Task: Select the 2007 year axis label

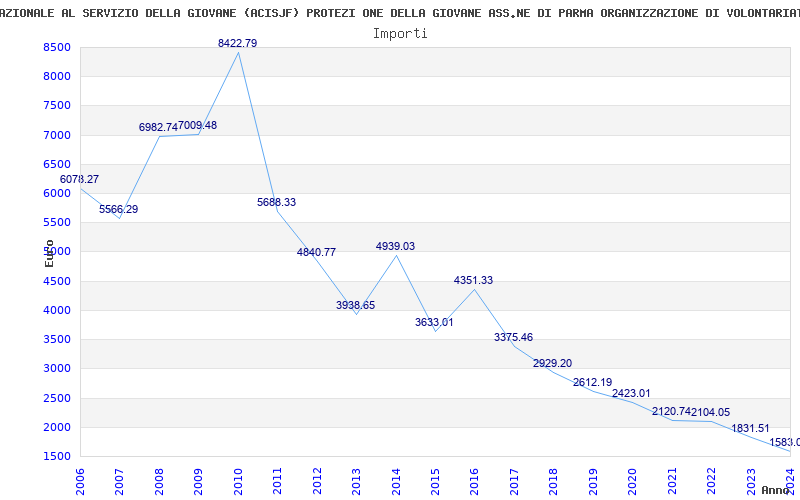Action: pyautogui.click(x=119, y=482)
